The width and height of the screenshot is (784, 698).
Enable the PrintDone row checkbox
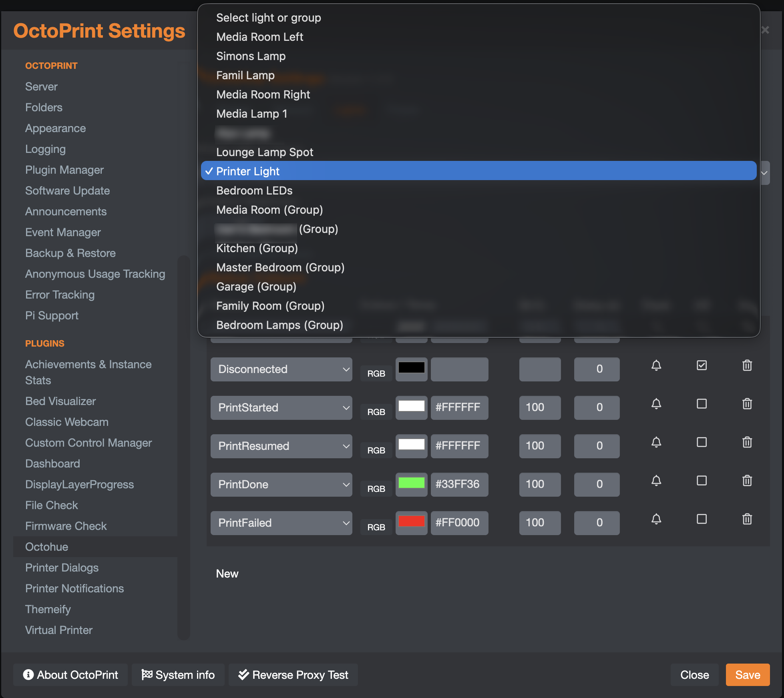tap(702, 480)
